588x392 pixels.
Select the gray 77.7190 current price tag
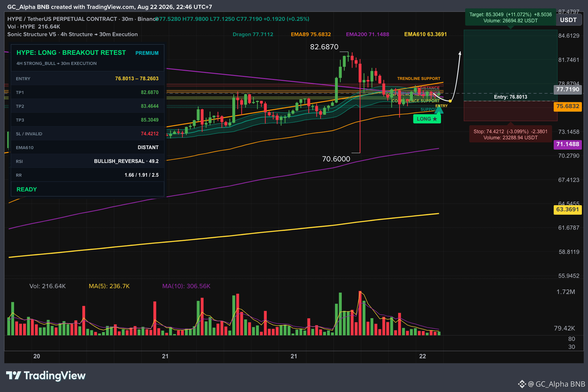(568, 89)
